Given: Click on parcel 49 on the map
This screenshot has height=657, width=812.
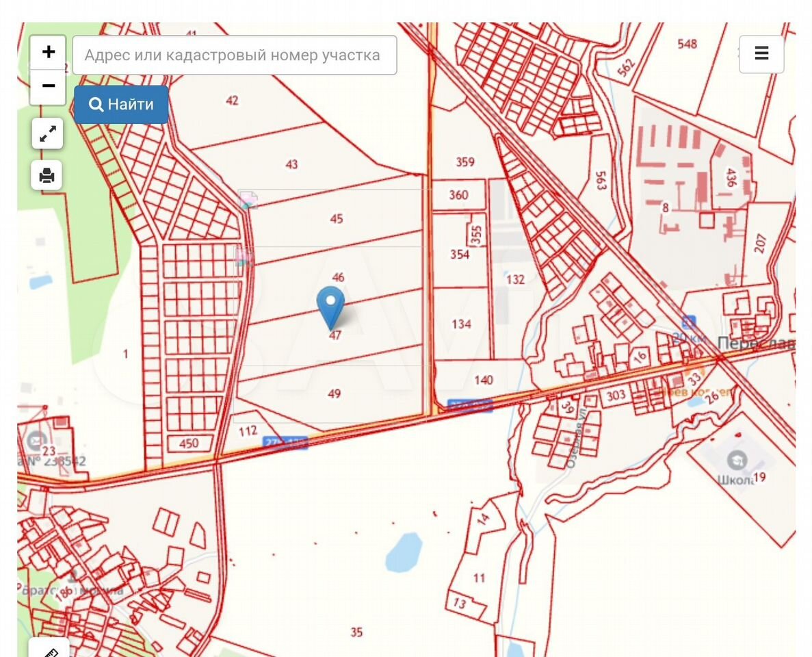Looking at the screenshot, I should 334,394.
